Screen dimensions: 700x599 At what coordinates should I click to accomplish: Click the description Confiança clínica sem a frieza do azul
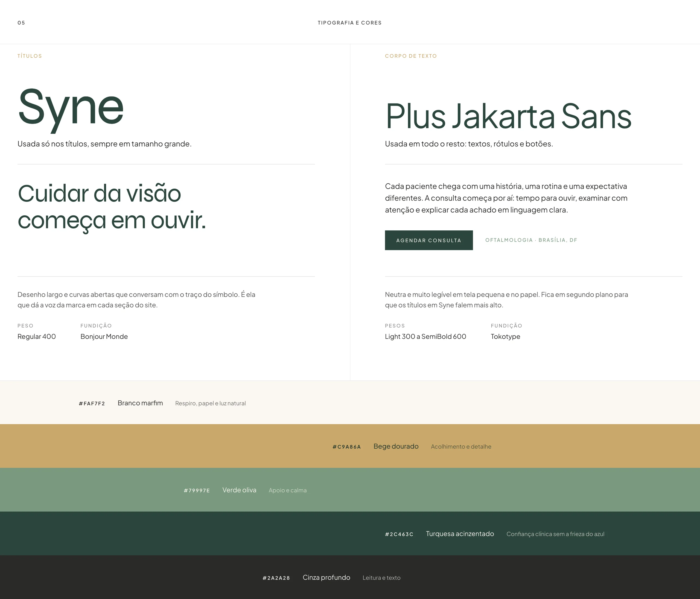tap(555, 534)
